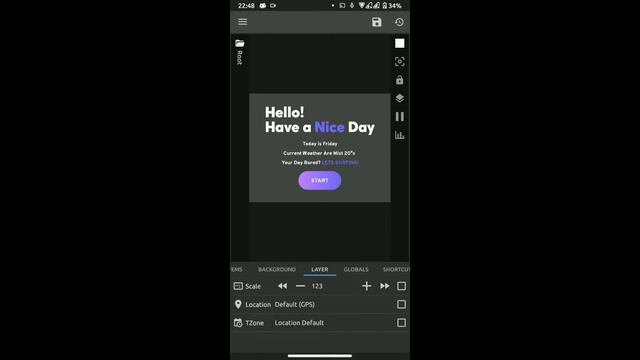The height and width of the screenshot is (360, 640).
Task: Open the layers stack icon
Action: pos(400,98)
